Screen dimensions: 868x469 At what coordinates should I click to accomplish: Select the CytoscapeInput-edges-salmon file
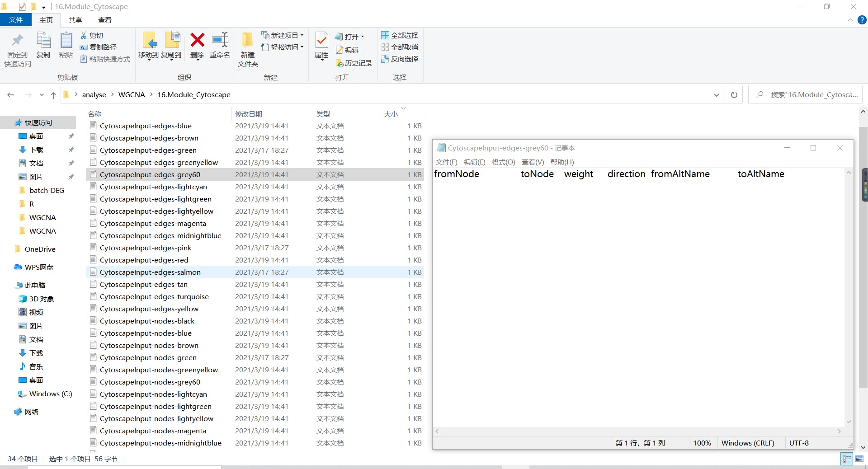[x=255, y=272]
